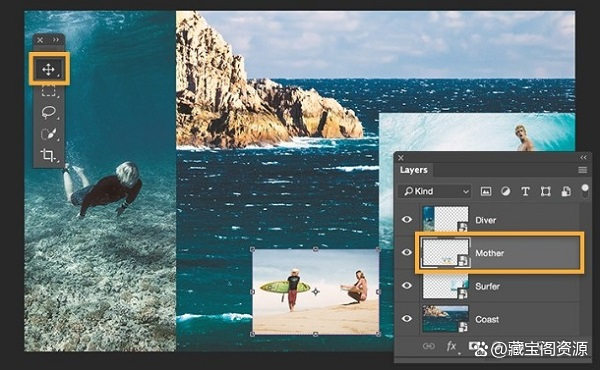Switch to the Layers tab

click(x=414, y=170)
